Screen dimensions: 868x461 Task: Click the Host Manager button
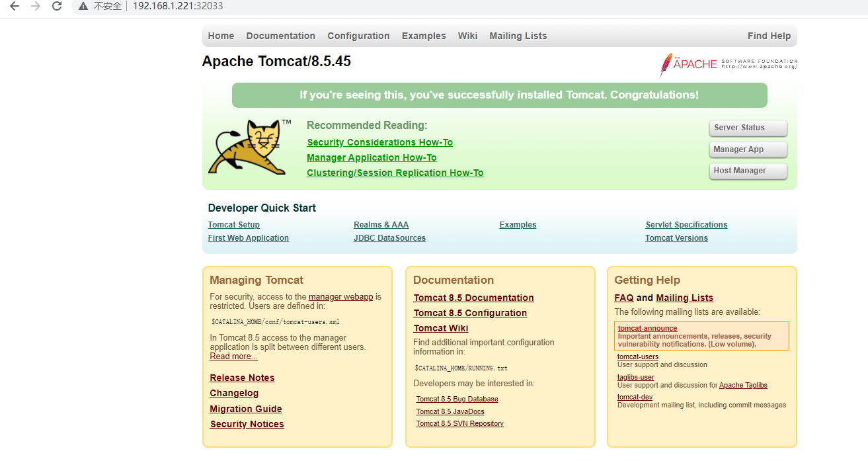click(x=748, y=171)
